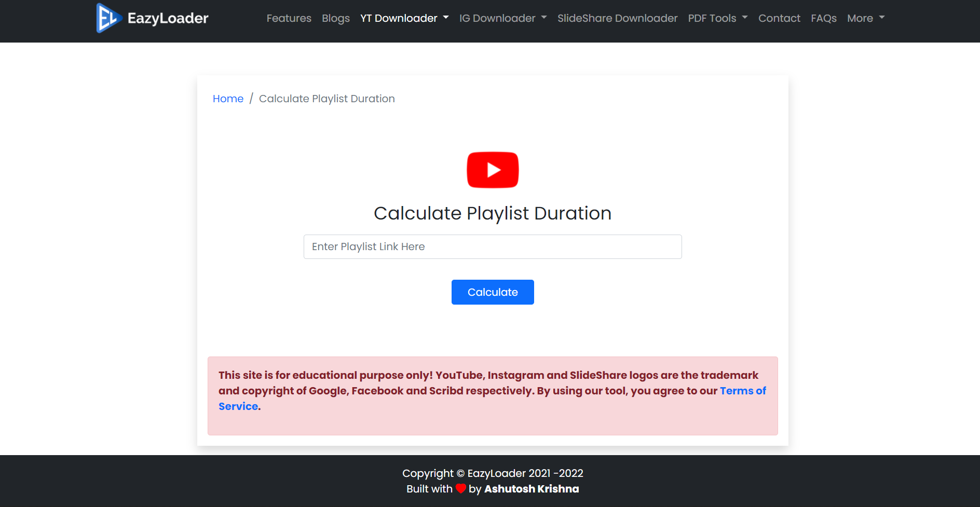Image resolution: width=980 pixels, height=507 pixels.
Task: Expand the IG Downloader dropdown
Action: click(x=503, y=18)
